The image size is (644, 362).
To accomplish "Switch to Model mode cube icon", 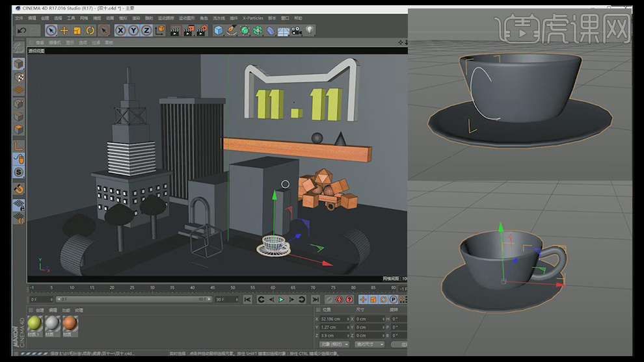I will (18, 64).
